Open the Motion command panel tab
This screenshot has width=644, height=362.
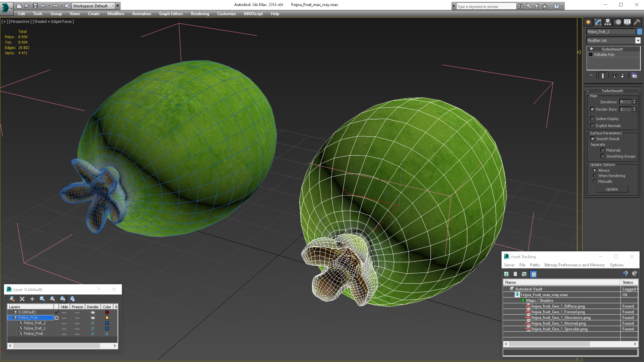618,22
